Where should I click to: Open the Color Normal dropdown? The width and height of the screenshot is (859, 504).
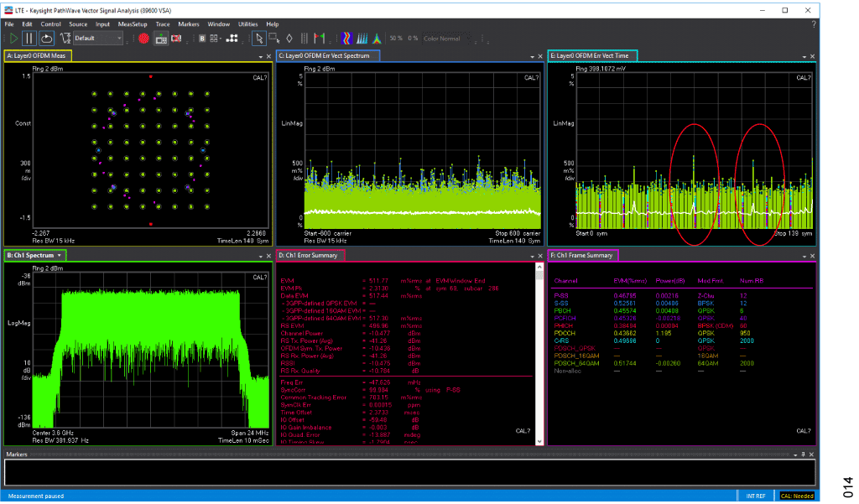pyautogui.click(x=445, y=38)
